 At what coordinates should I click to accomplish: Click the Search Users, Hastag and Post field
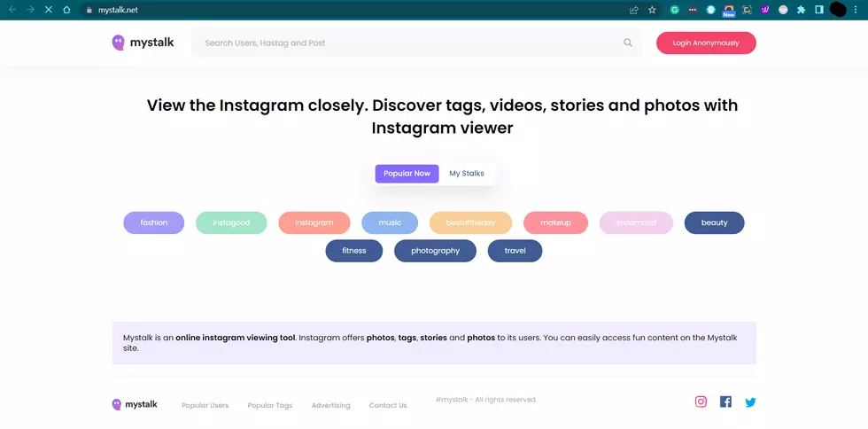[417, 43]
